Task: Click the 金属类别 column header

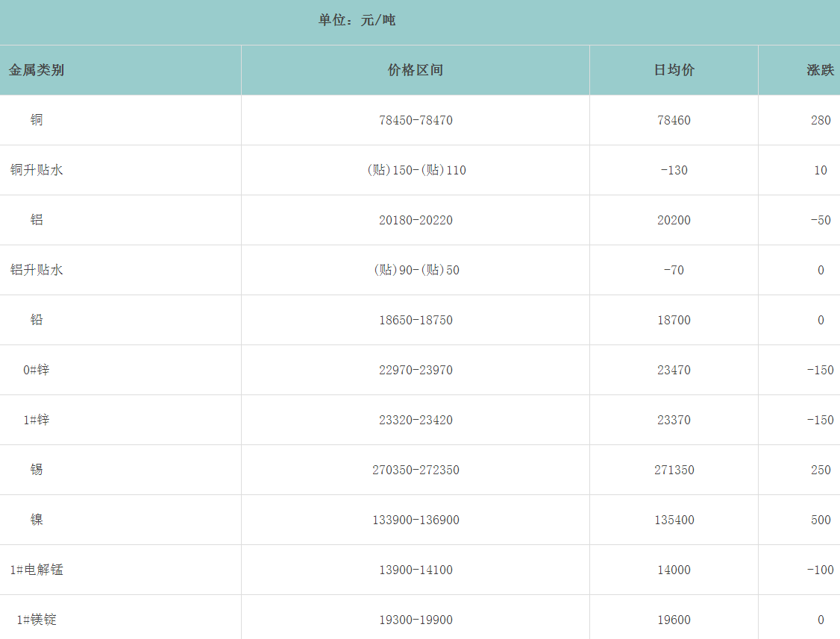Action: (x=37, y=70)
